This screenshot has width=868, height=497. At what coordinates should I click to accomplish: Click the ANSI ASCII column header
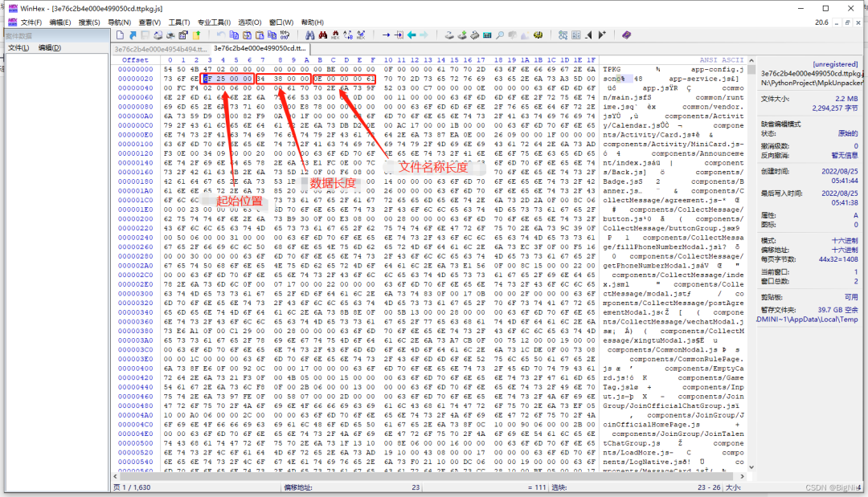(721, 59)
